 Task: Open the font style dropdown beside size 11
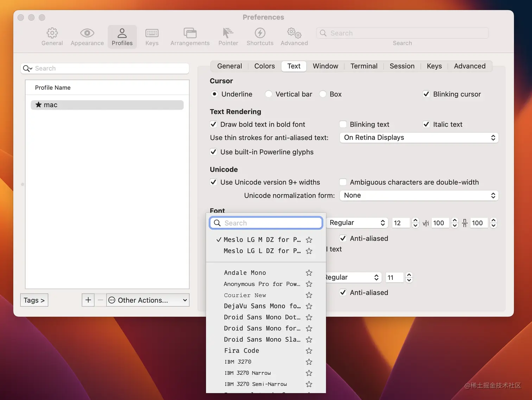pyautogui.click(x=353, y=277)
